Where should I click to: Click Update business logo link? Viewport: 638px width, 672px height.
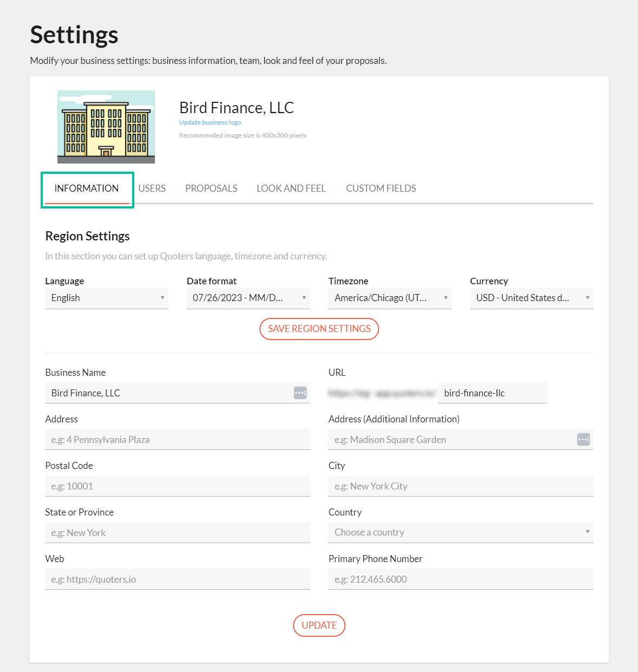point(210,122)
